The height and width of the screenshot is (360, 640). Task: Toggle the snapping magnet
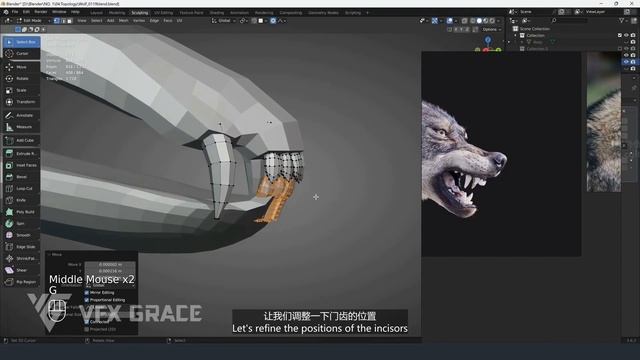point(254,20)
